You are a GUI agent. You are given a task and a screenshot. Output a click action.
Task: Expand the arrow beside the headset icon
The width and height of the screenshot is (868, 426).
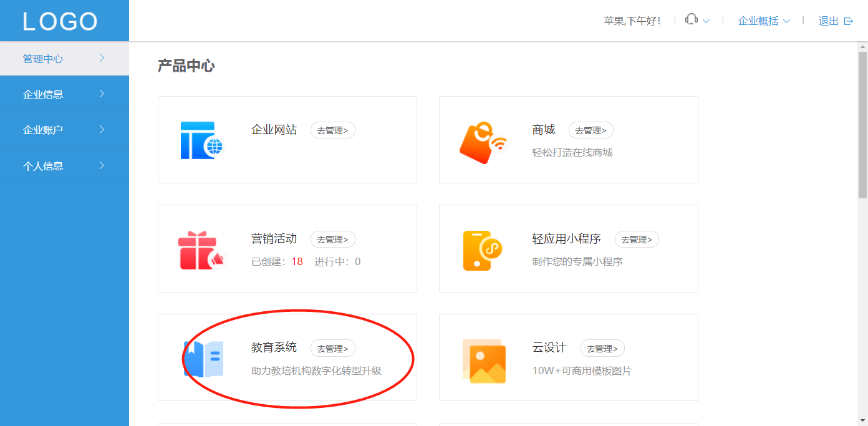tap(706, 21)
